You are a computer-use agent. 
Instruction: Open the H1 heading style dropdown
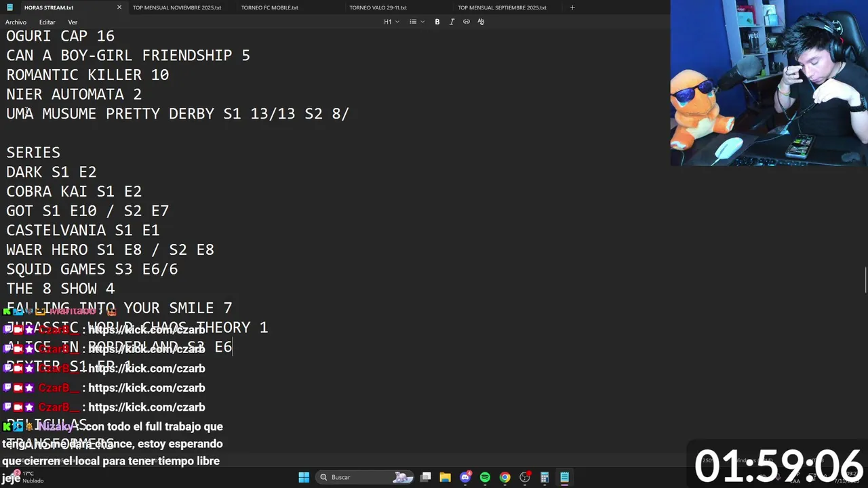[x=391, y=22]
